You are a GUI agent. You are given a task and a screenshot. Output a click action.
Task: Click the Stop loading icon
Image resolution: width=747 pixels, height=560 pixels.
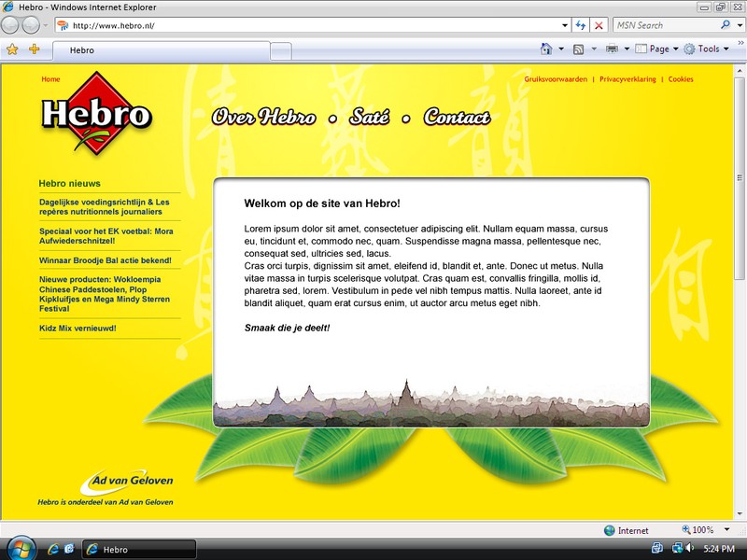click(599, 25)
